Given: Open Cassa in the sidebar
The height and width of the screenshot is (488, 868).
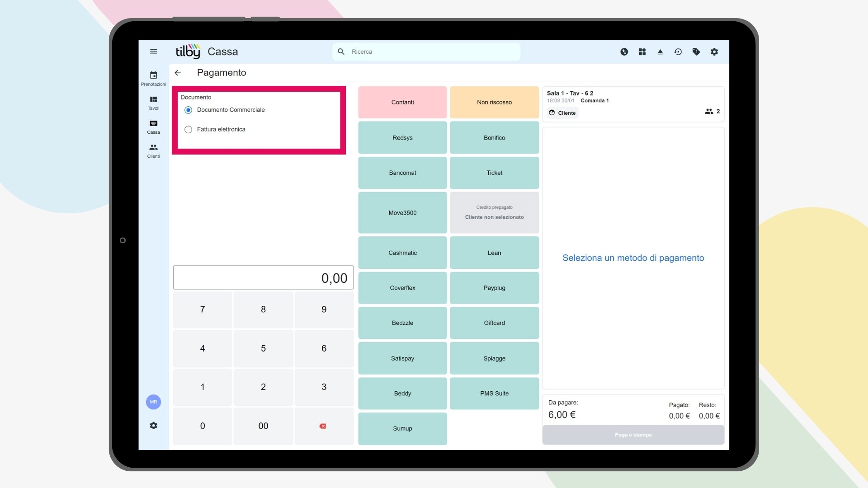Looking at the screenshot, I should click(x=153, y=127).
